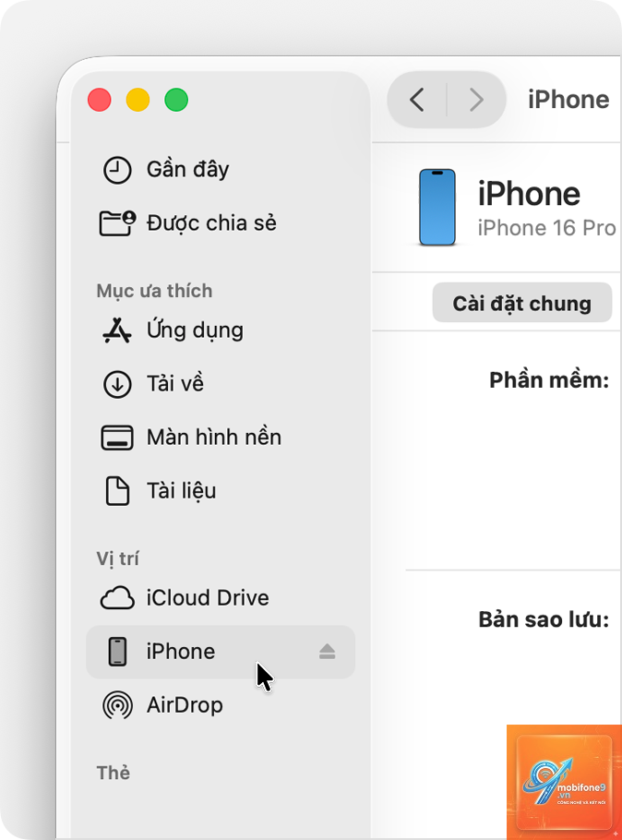Click the iPhone device icon in sidebar
Image resolution: width=622 pixels, height=840 pixels.
117,652
